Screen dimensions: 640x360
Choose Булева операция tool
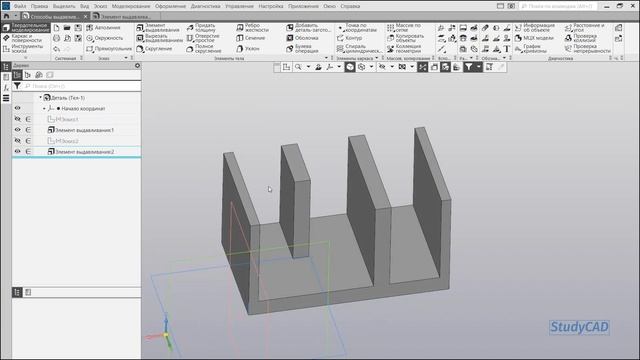[x=302, y=49]
